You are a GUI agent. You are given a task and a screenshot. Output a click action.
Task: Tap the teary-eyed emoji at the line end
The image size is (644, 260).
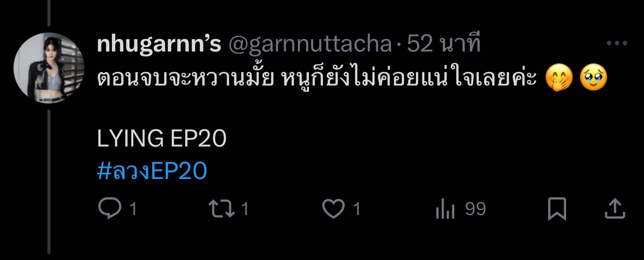click(x=594, y=79)
